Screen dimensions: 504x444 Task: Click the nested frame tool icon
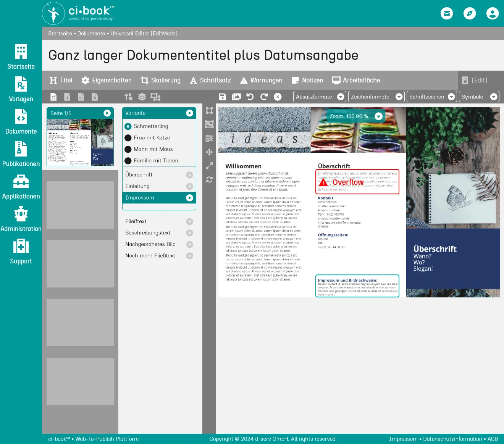click(209, 124)
